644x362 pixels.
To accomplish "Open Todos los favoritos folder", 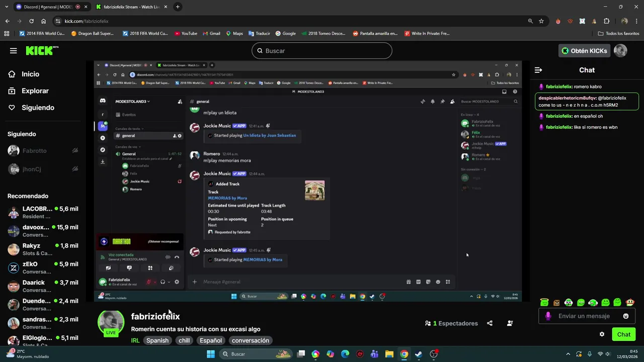I will (x=618, y=34).
